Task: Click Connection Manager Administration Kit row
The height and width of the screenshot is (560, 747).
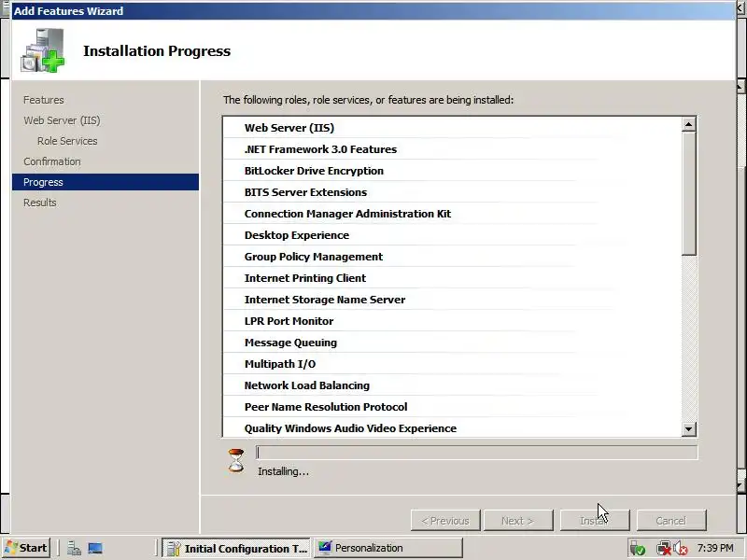Action: [453, 214]
